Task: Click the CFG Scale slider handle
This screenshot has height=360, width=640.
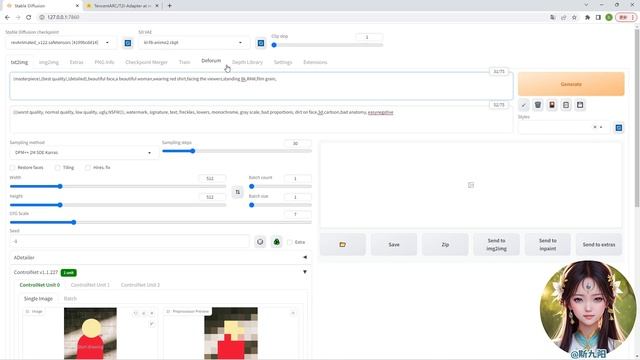Action: tap(74, 222)
